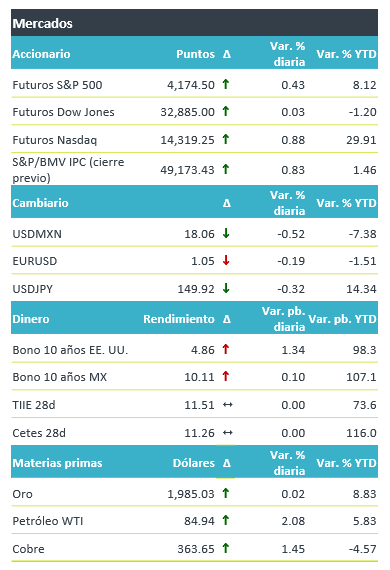Click the Cambiario section header
The image size is (390, 570).
[40, 203]
